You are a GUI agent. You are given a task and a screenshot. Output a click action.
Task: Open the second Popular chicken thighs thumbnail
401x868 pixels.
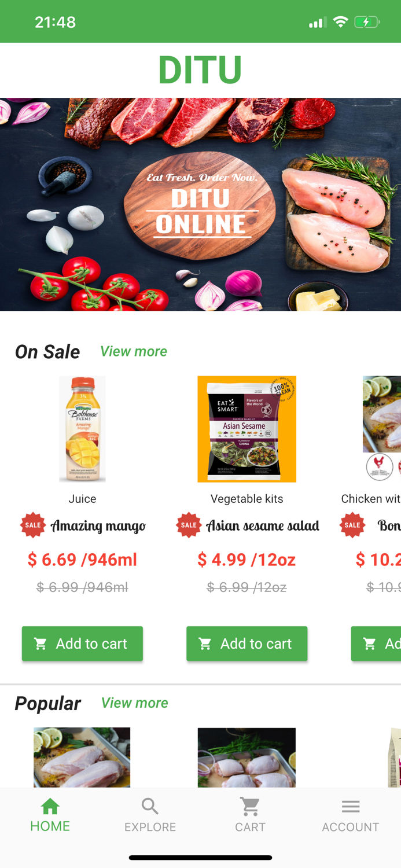[x=247, y=757]
